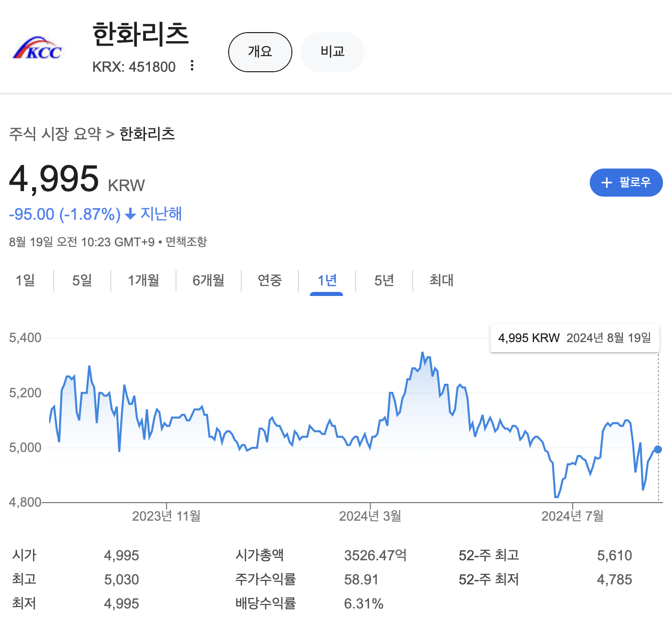Select the 개요 overview tab
Screen dimensions: 672x620
[260, 52]
